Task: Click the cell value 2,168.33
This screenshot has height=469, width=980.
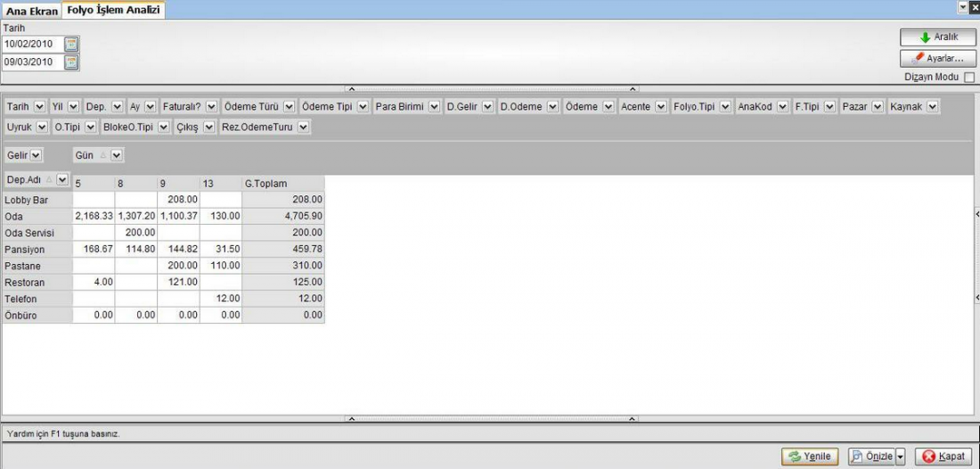Action: tap(94, 217)
